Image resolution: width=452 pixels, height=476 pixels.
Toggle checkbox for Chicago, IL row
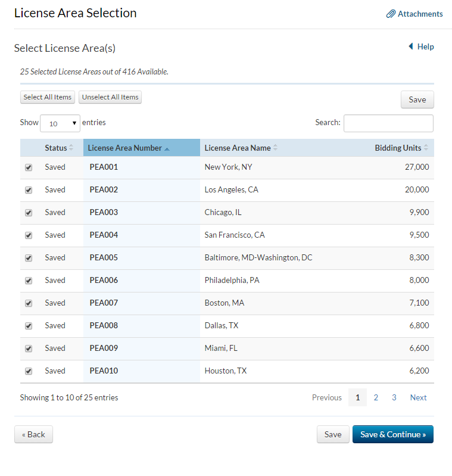click(x=29, y=213)
